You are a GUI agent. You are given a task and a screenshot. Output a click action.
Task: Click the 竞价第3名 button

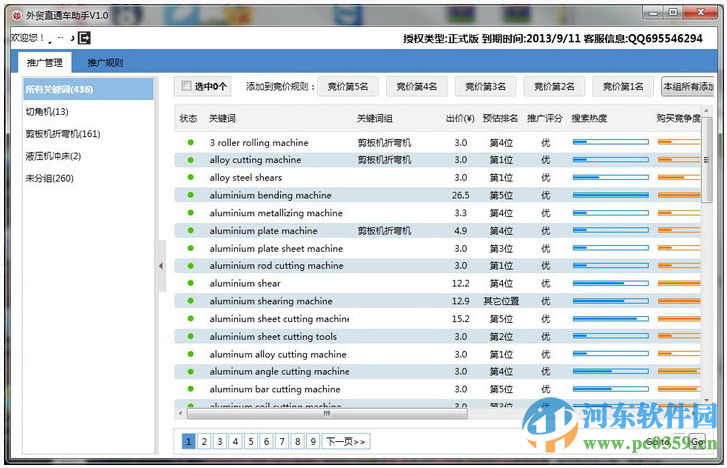pos(485,87)
